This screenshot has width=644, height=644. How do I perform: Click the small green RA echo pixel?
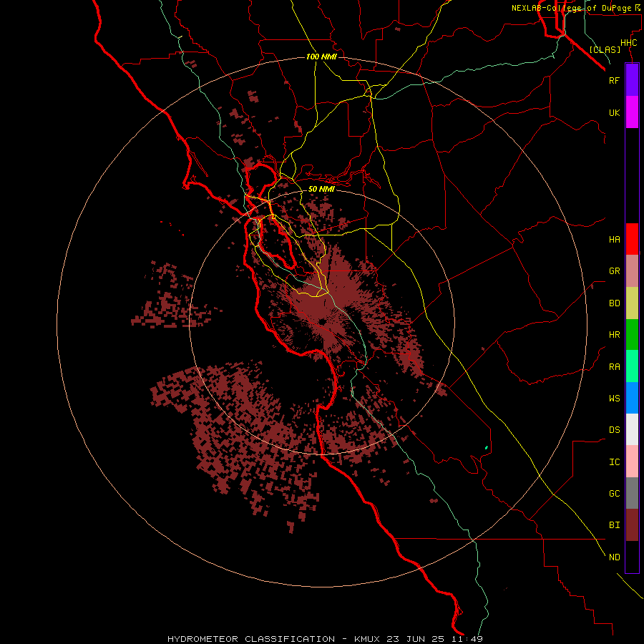[x=487, y=447]
